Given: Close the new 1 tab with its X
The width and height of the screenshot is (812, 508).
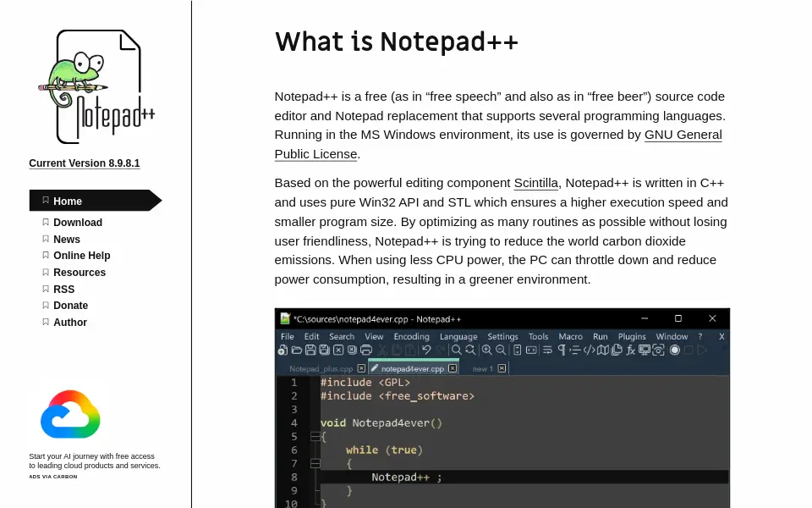Looking at the screenshot, I should pyautogui.click(x=502, y=368).
